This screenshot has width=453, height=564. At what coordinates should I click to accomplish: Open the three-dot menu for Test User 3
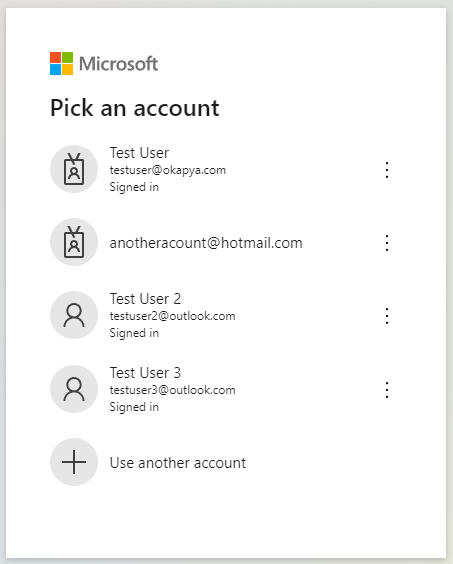[x=387, y=390]
